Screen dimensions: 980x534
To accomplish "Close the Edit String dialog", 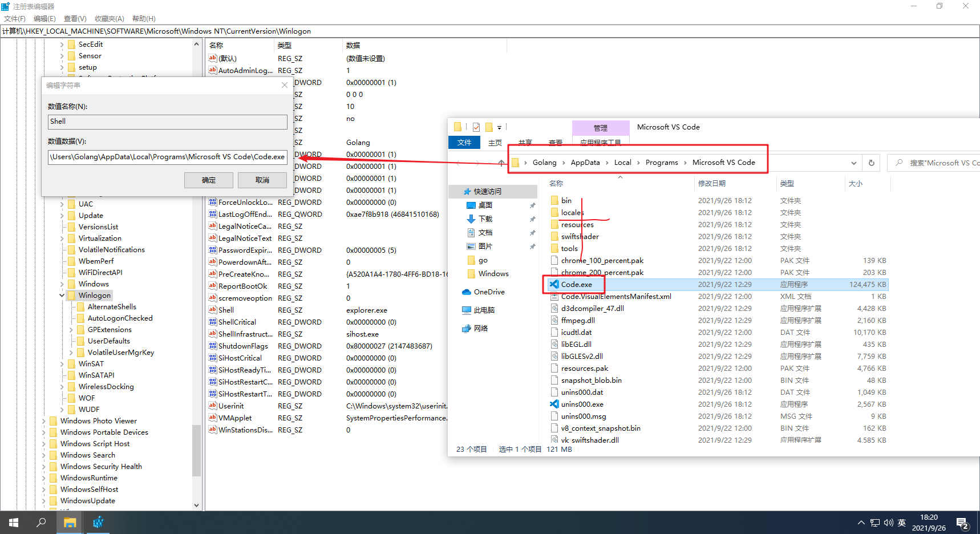I will point(284,85).
